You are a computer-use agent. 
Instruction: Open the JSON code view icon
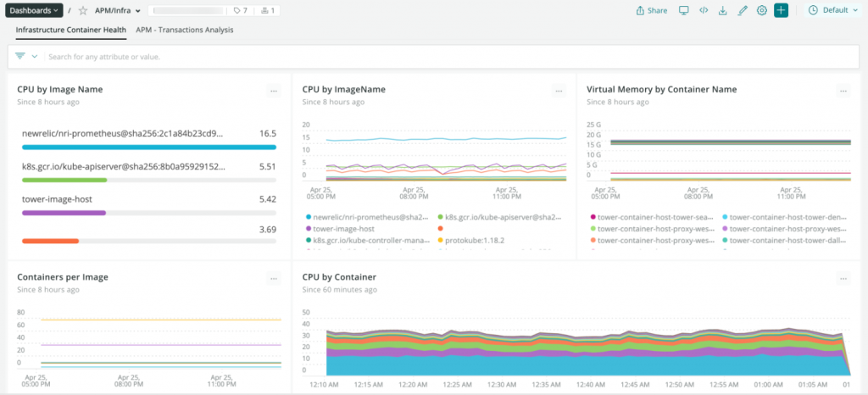click(704, 11)
